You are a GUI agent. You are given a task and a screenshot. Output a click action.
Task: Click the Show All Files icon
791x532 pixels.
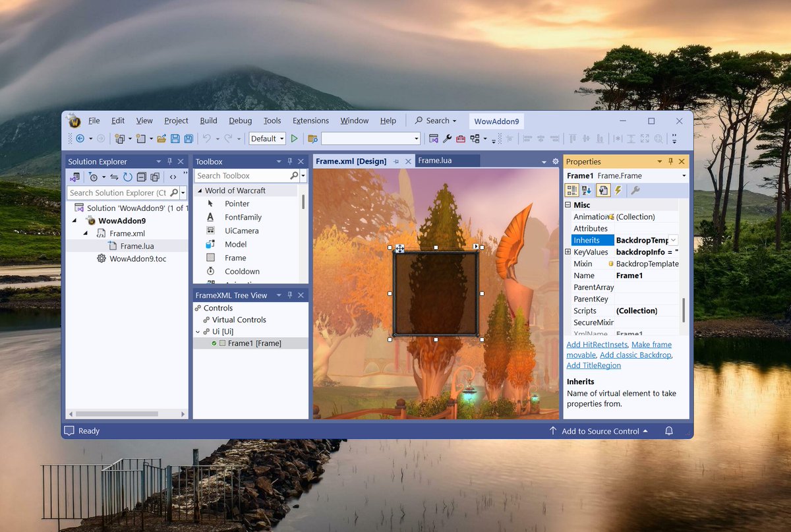[155, 177]
